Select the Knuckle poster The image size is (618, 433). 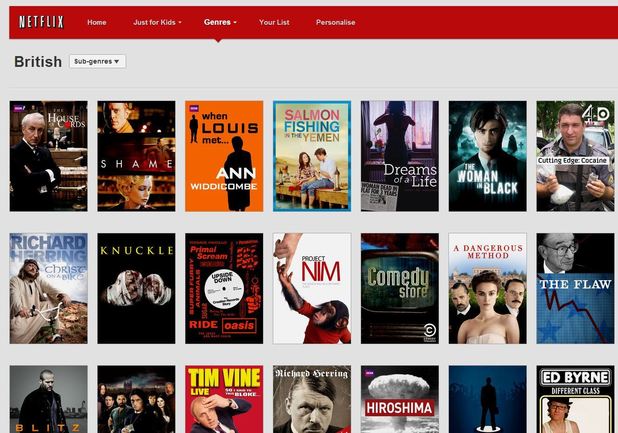click(136, 288)
